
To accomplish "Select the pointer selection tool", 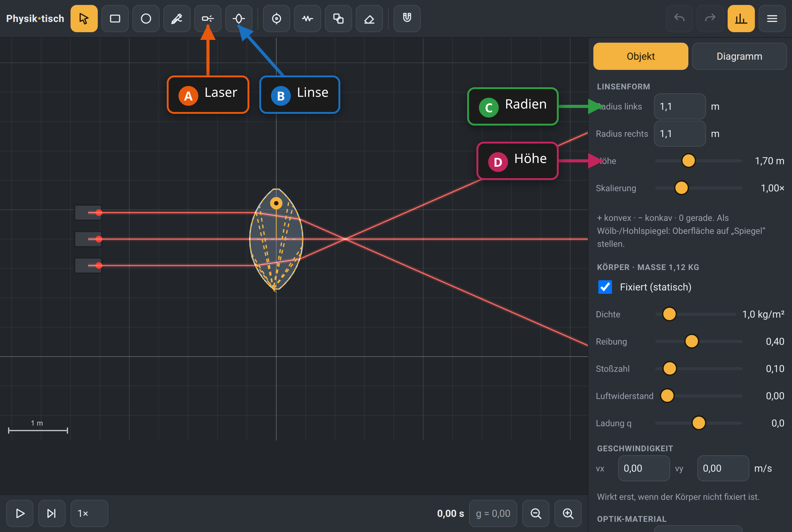I will (x=84, y=19).
